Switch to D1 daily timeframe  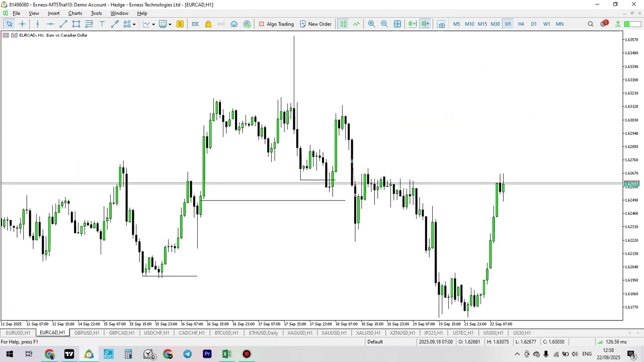coord(534,24)
